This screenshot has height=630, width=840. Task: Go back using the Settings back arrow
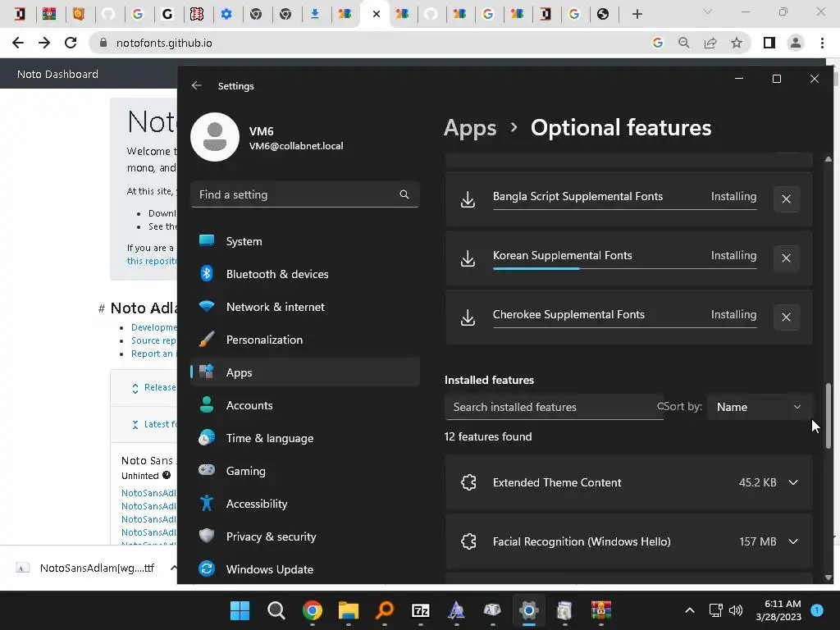(197, 85)
